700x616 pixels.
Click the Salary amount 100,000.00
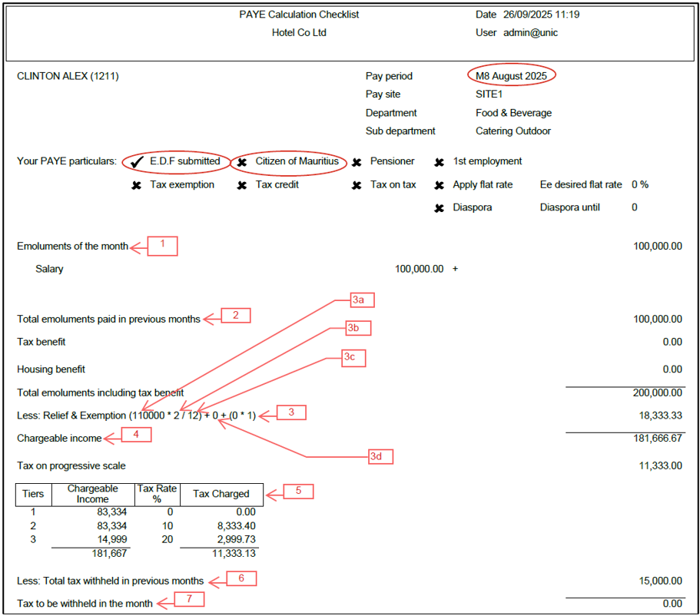pos(419,269)
